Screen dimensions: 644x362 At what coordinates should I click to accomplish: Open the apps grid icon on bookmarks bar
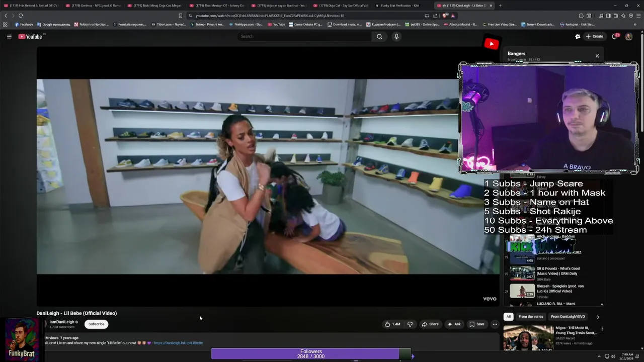point(5,24)
